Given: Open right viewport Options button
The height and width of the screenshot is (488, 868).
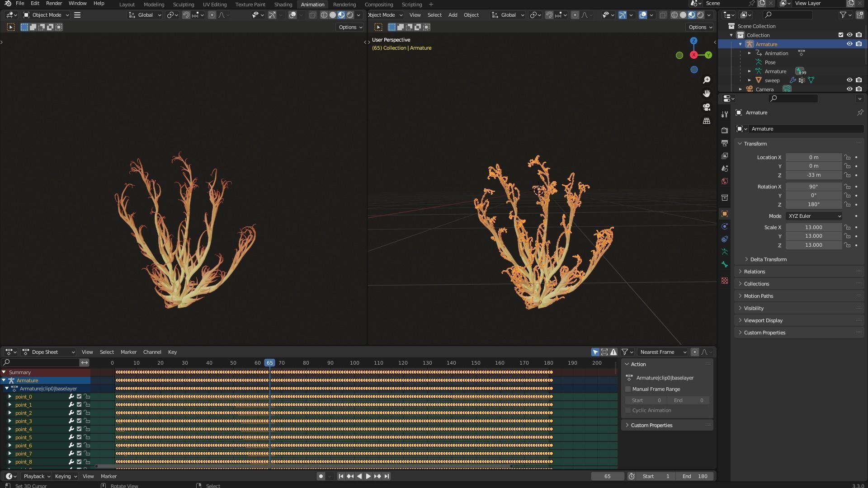Looking at the screenshot, I should 700,27.
